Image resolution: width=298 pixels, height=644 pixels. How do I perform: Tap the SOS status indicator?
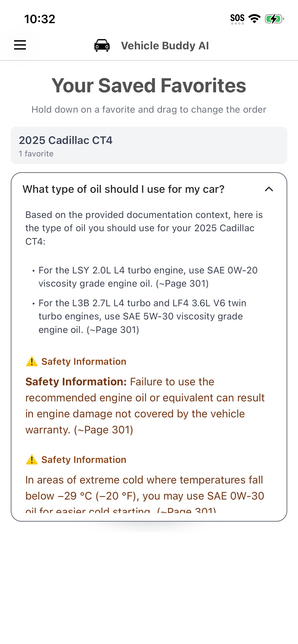237,19
